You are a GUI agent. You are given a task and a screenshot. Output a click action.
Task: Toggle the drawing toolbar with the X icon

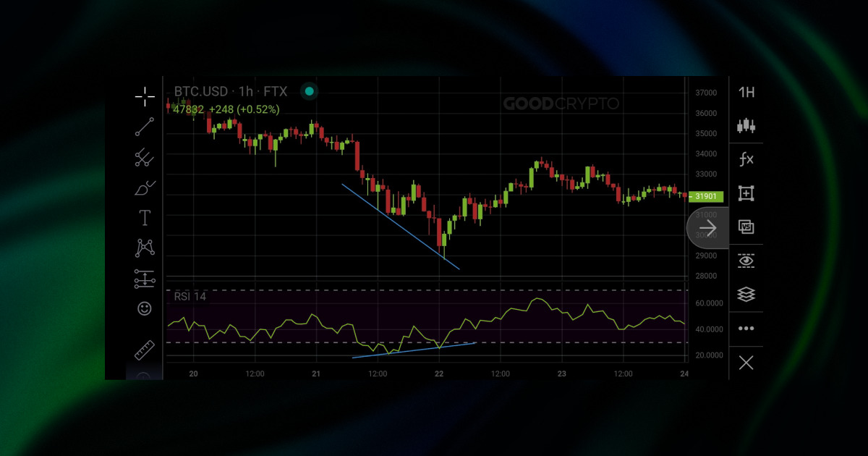tap(746, 363)
